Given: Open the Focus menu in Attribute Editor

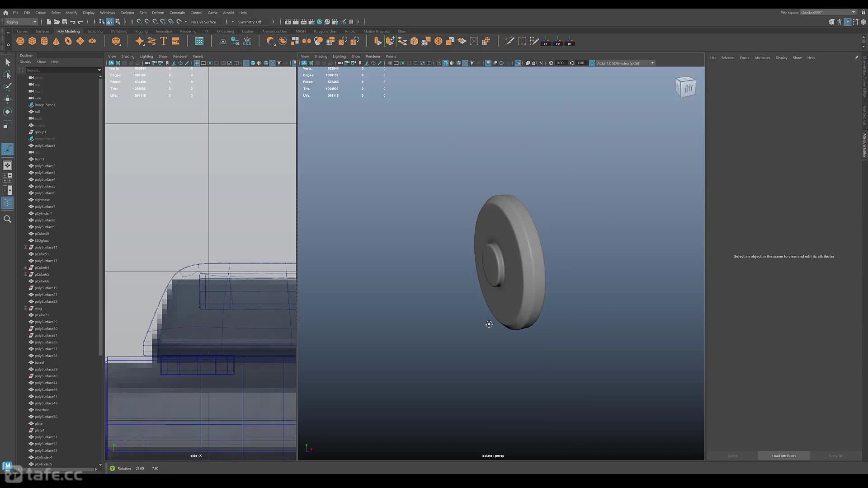Looking at the screenshot, I should click(x=745, y=58).
